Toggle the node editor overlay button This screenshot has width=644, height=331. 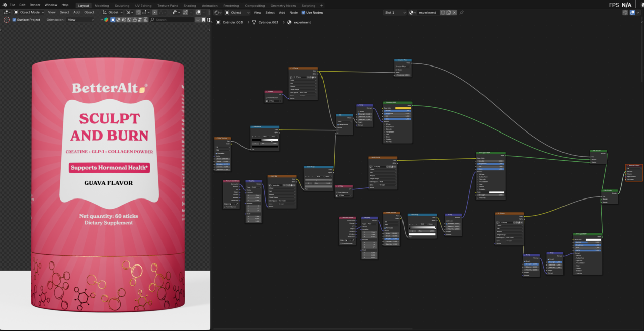click(x=632, y=12)
